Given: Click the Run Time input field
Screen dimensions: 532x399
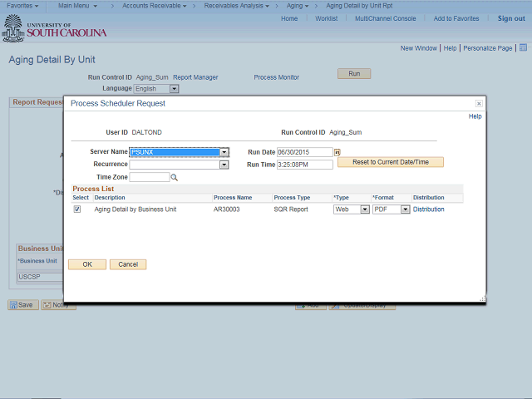Looking at the screenshot, I should [x=305, y=165].
